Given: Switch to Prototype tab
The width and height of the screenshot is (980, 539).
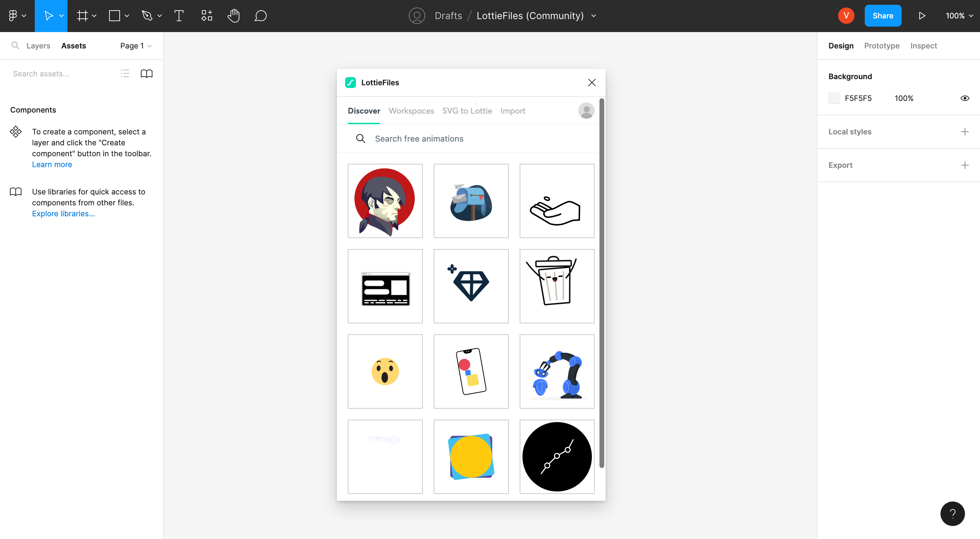Looking at the screenshot, I should [882, 45].
